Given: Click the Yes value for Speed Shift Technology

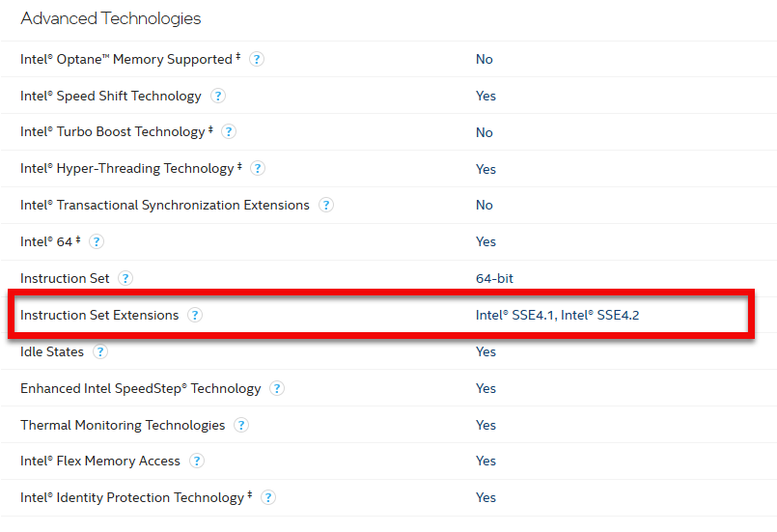Looking at the screenshot, I should [486, 96].
